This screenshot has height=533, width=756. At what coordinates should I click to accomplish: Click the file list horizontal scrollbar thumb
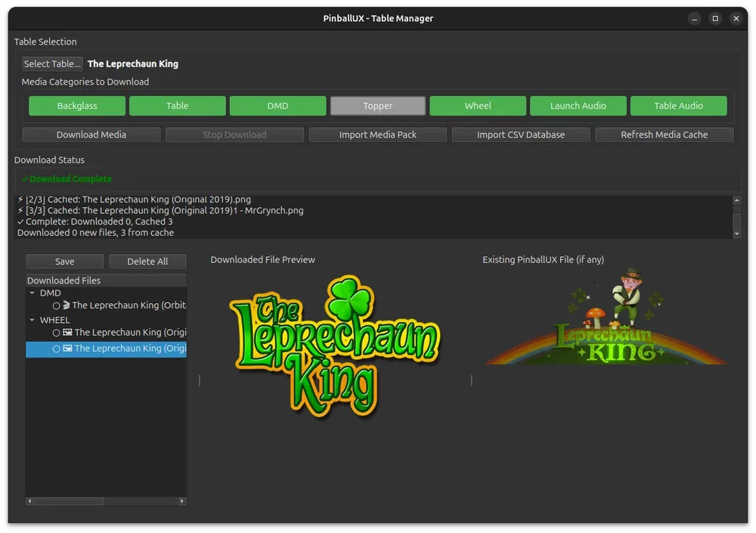coord(70,501)
